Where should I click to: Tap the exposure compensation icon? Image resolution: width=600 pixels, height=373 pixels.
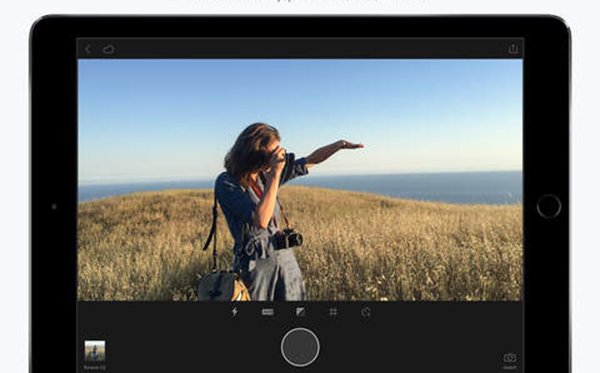pos(301,312)
